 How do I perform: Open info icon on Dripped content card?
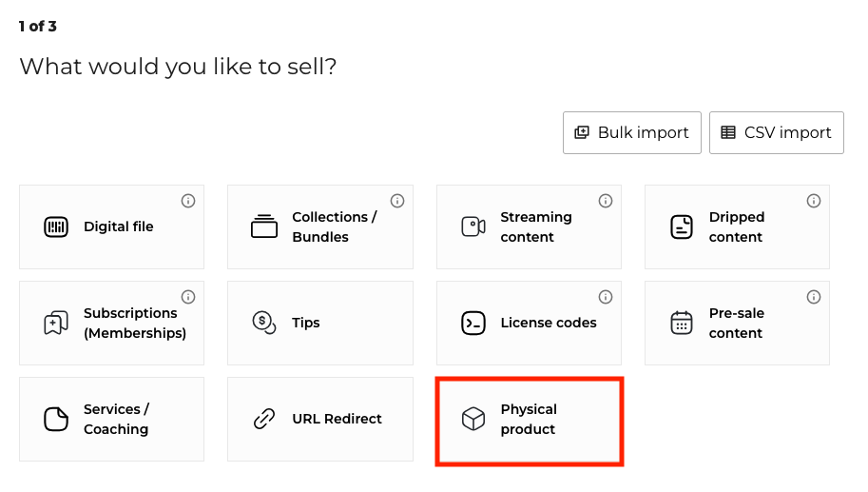[x=814, y=201]
